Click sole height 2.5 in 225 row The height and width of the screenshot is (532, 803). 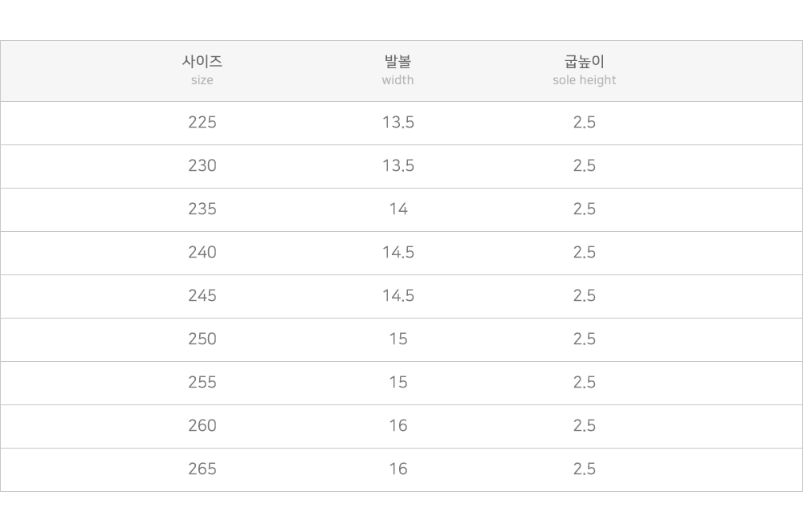pos(585,122)
